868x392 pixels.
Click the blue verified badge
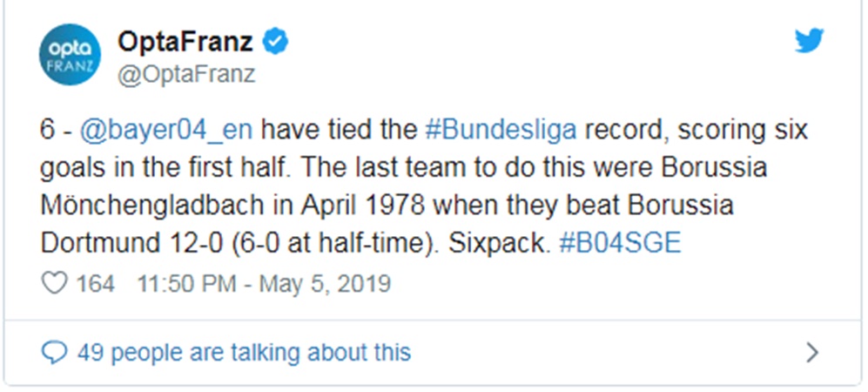point(277,39)
